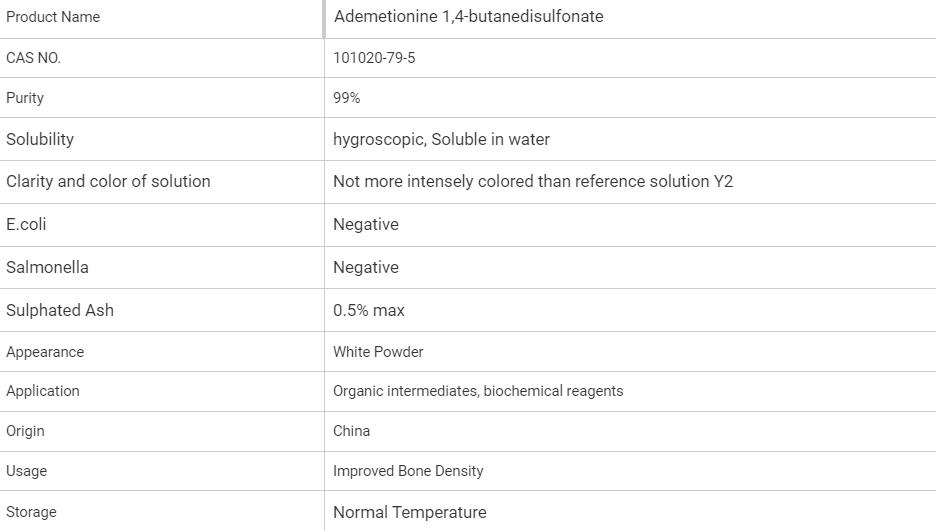Image resolution: width=936 pixels, height=531 pixels.
Task: Click the "Sulphated Ash" label
Action: pos(60,310)
